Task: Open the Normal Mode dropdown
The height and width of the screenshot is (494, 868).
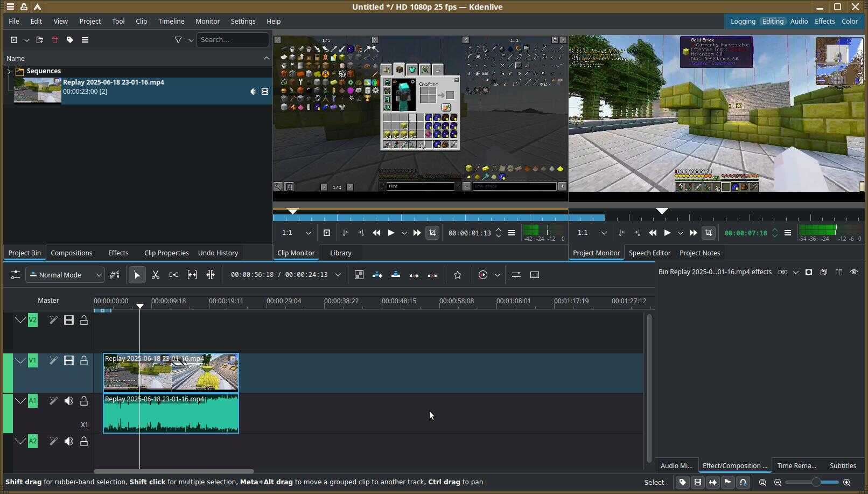Action: 65,275
